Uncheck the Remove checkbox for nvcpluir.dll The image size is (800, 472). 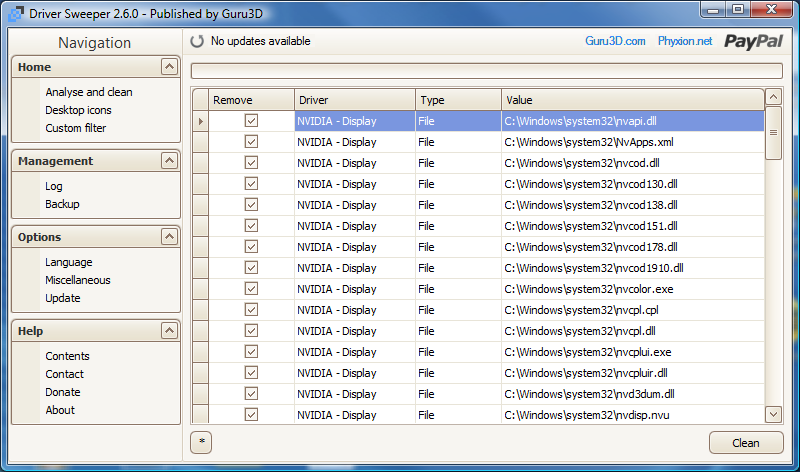[x=251, y=373]
